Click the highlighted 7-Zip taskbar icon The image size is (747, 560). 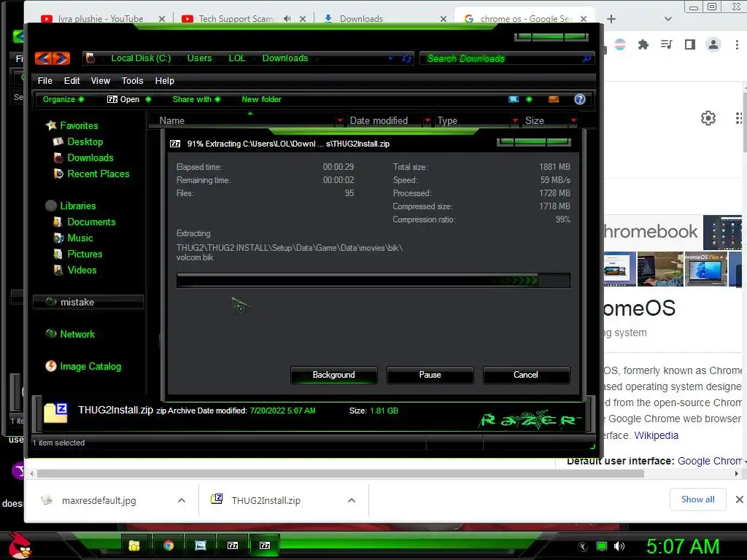265,545
